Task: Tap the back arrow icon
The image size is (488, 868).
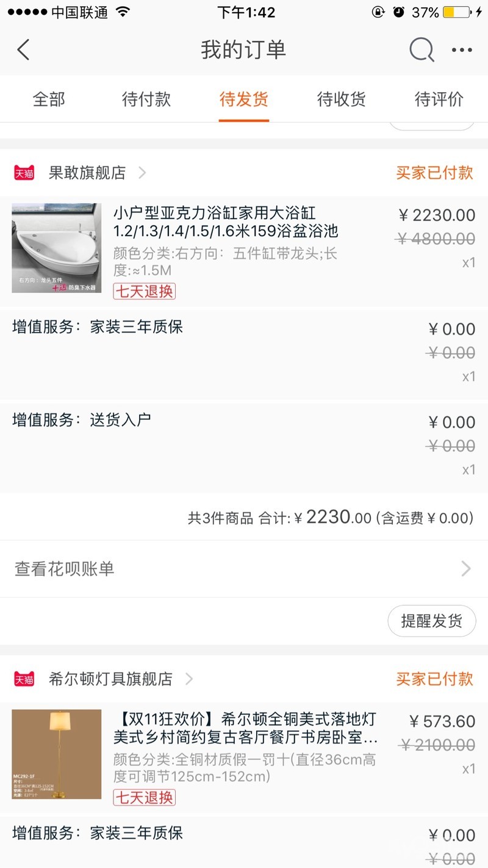Action: pos(23,50)
